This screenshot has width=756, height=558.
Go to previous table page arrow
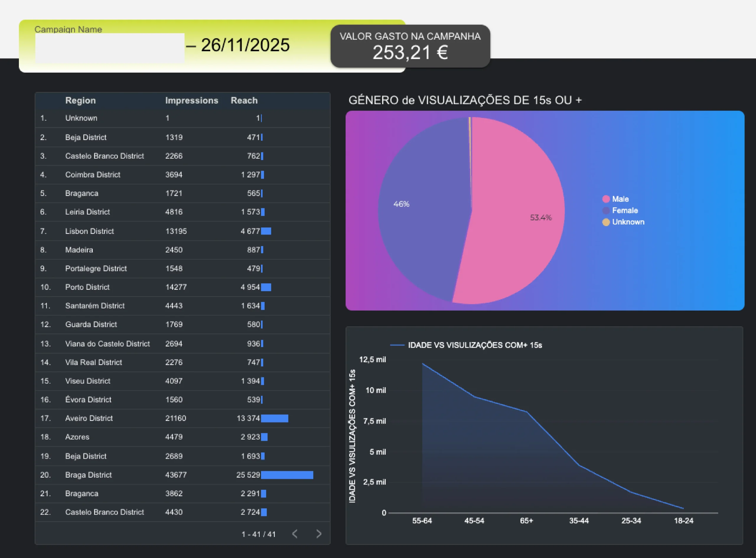(295, 534)
